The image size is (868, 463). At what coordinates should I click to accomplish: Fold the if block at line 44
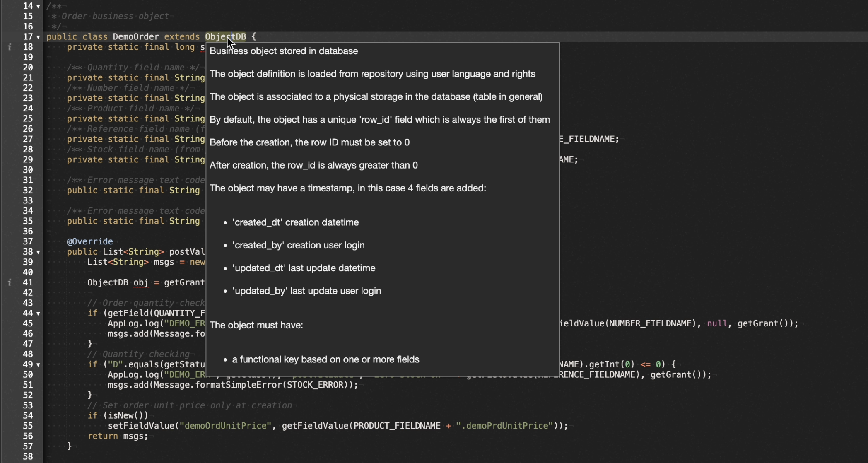pyautogui.click(x=38, y=313)
